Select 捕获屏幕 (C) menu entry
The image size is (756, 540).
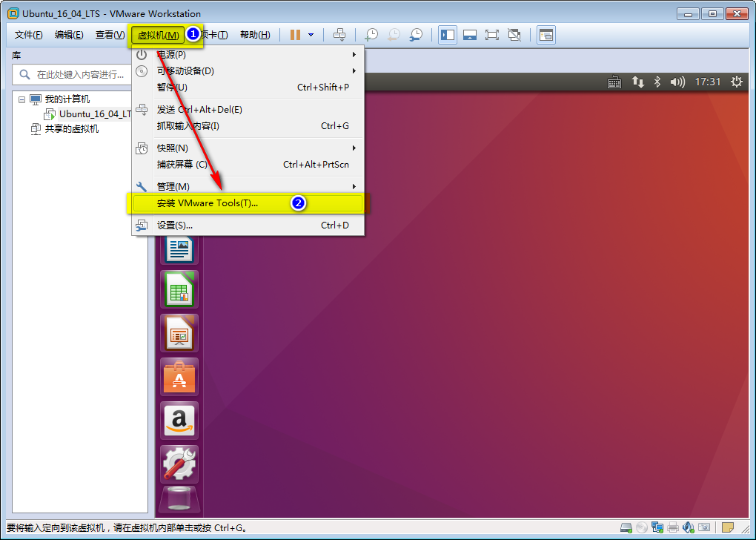(248, 165)
